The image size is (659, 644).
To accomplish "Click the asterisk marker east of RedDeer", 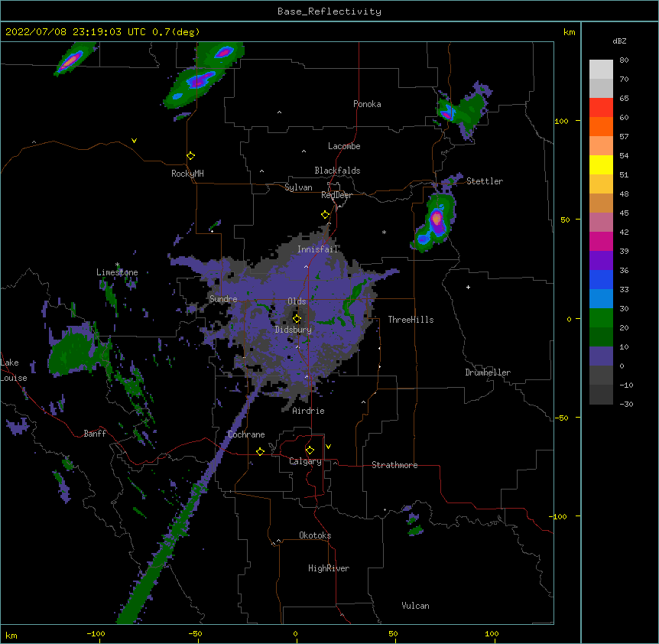I will coord(384,232).
